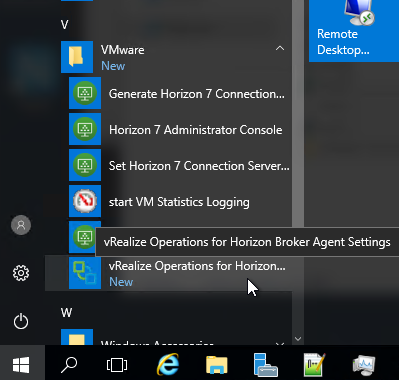Screen dimensions: 399x380
Task: Launch Horizon 7 Administrator Console icon
Action: [85, 129]
